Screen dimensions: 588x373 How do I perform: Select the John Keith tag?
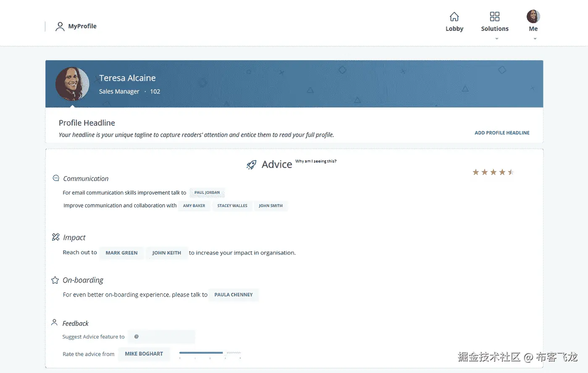167,253
